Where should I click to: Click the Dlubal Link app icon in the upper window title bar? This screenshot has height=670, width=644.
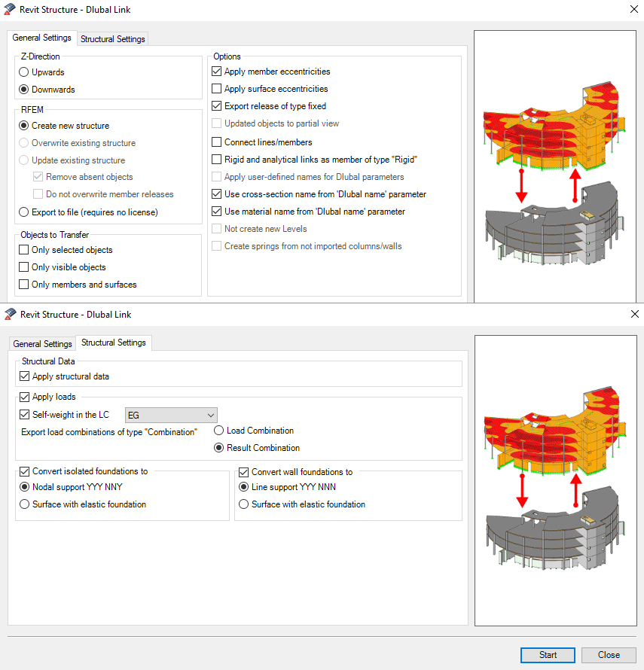point(9,9)
